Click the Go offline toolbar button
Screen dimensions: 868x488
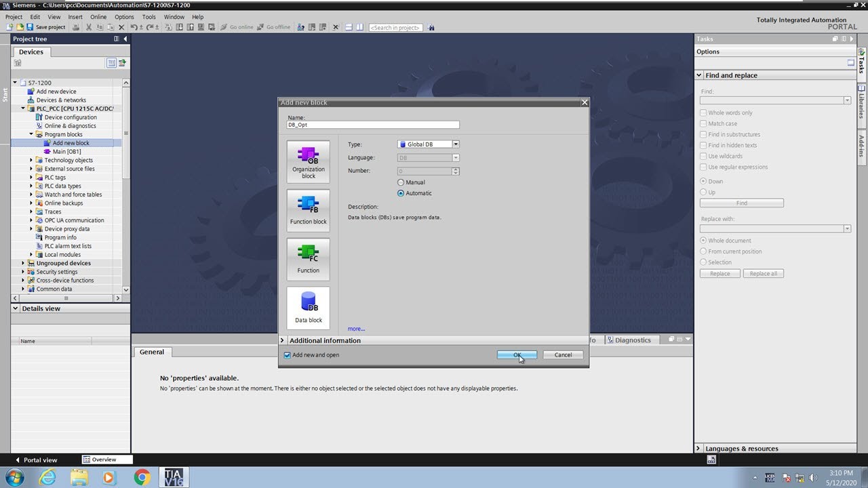pos(274,27)
